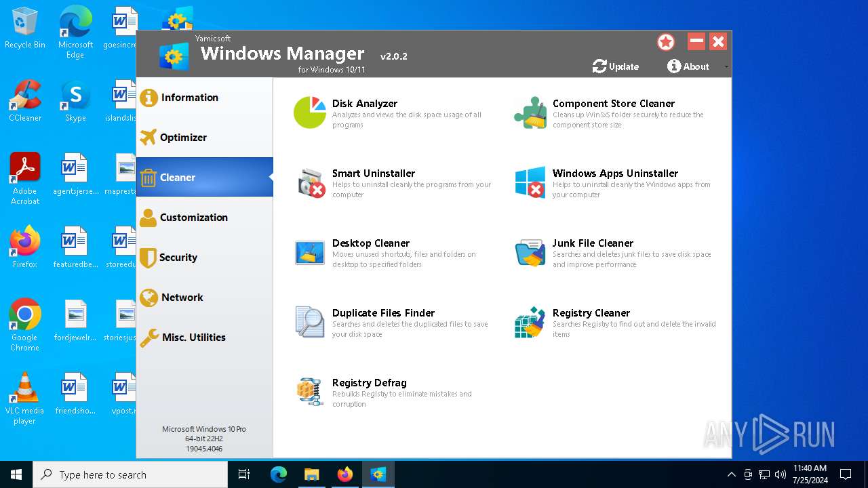Open File Explorer from the taskbar
The width and height of the screenshot is (868, 488).
[x=311, y=474]
